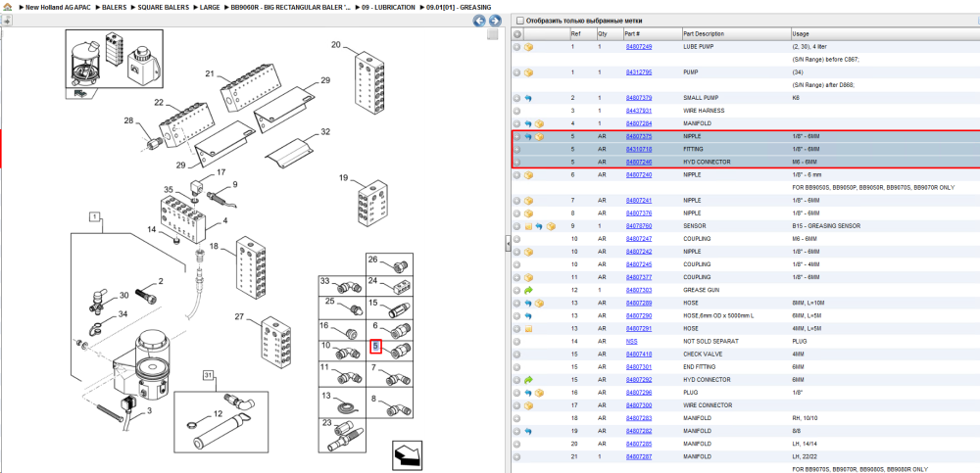Open 'BB9060R - BIG RECTANGULAR BALER' breadcrumb

click(x=289, y=7)
